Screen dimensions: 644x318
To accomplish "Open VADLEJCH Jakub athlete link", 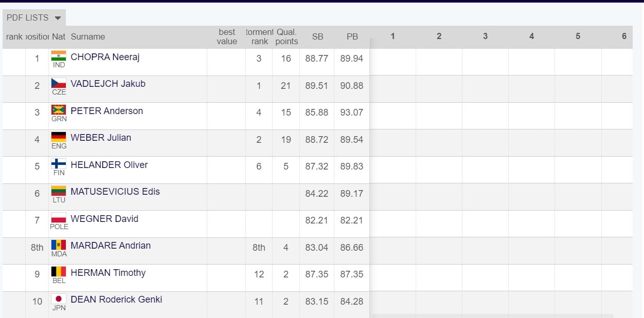I will (108, 84).
